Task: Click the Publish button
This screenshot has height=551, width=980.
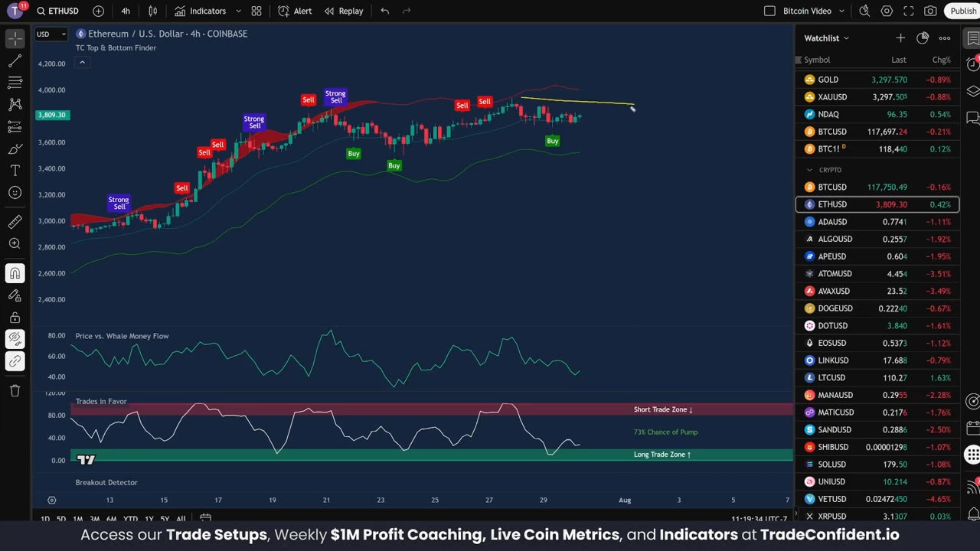Action: [962, 11]
